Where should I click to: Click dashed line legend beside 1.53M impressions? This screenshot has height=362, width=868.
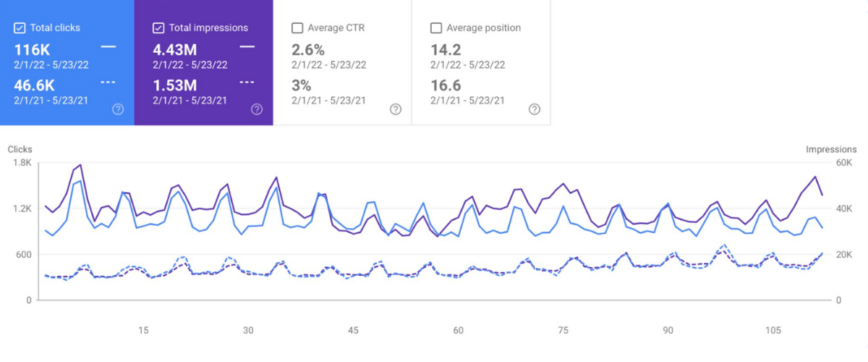(247, 83)
